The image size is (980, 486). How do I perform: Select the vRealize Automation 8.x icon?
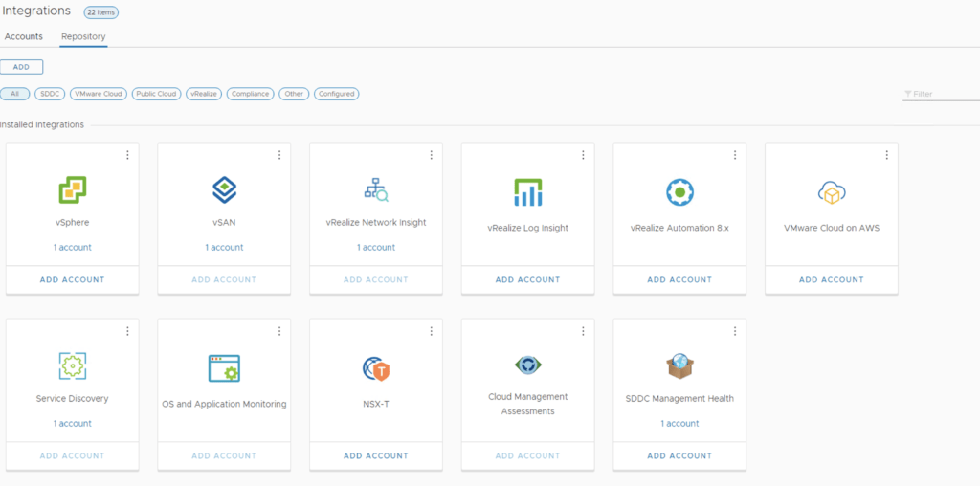[679, 192]
